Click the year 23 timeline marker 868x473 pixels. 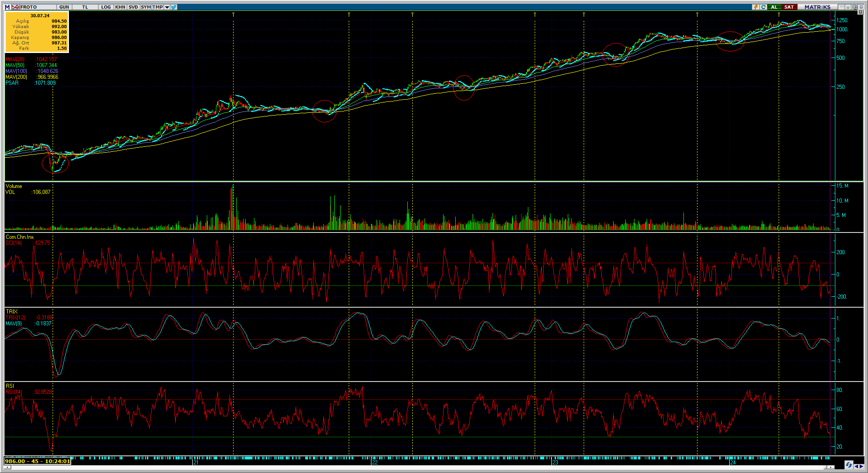[x=555, y=463]
